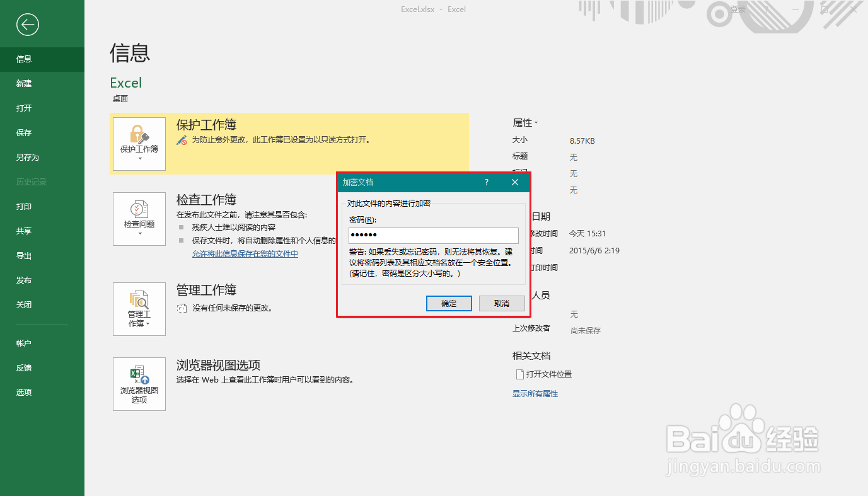
Task: Click the 2015/6/6 2:19 creation time
Action: point(594,251)
